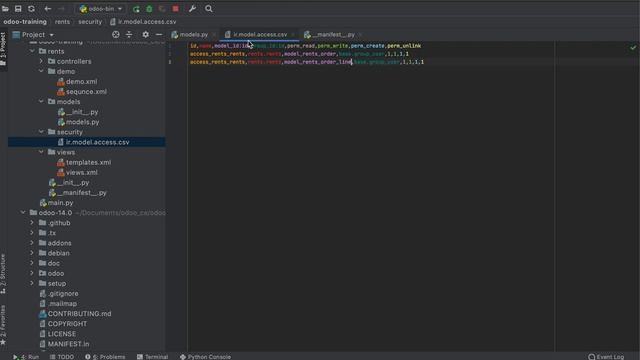Expand the setup folder
Viewport: 640px width, 360px height.
point(32,283)
